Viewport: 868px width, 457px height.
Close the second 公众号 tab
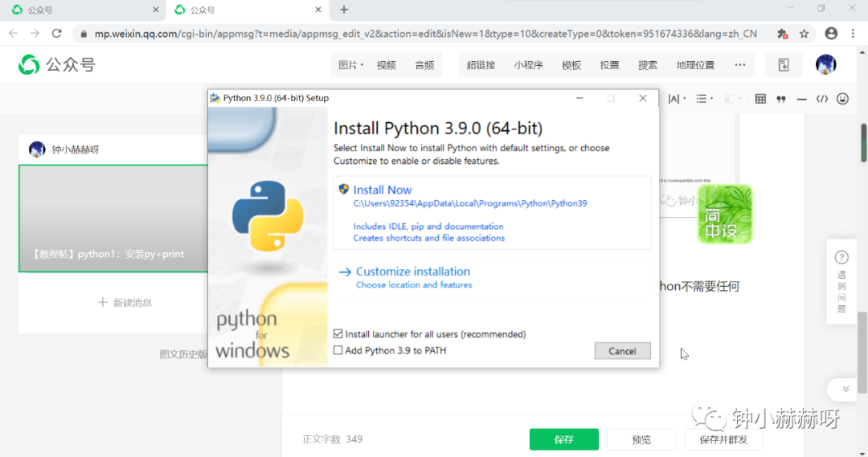point(318,10)
